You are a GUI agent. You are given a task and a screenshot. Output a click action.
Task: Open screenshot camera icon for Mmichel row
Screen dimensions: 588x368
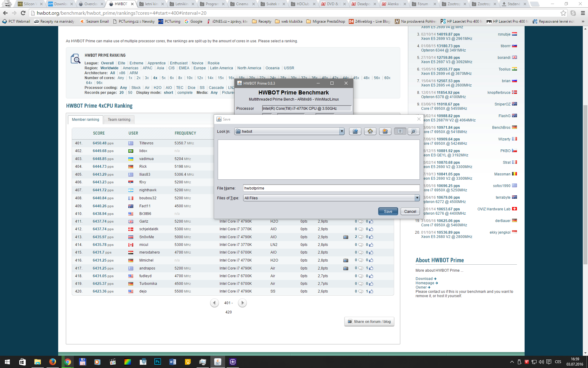point(346,260)
